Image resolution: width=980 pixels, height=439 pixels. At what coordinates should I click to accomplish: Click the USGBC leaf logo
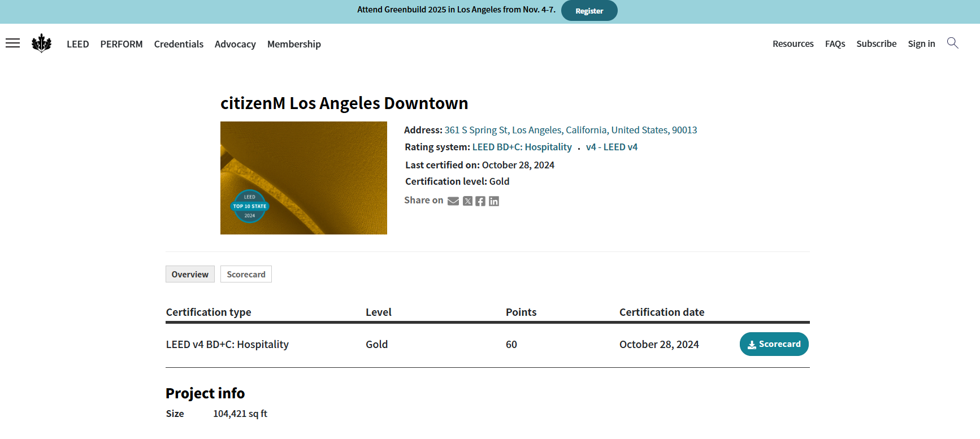click(x=41, y=44)
